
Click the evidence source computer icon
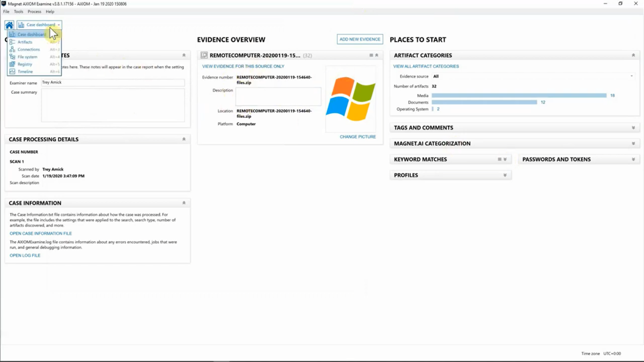204,56
